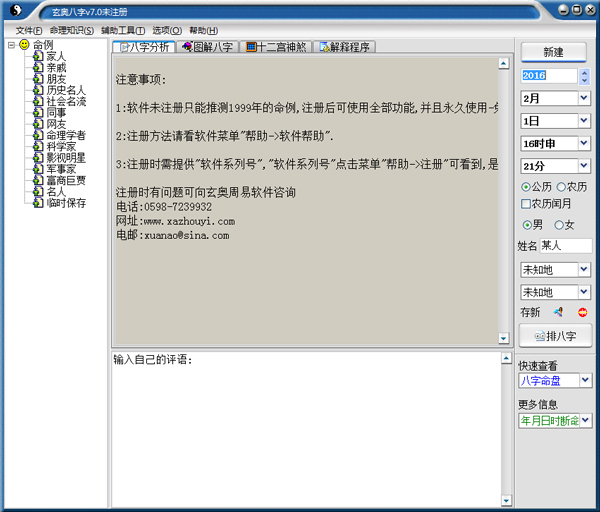Decrease the year with the down stepper arrow
600x512 pixels.
[x=584, y=80]
